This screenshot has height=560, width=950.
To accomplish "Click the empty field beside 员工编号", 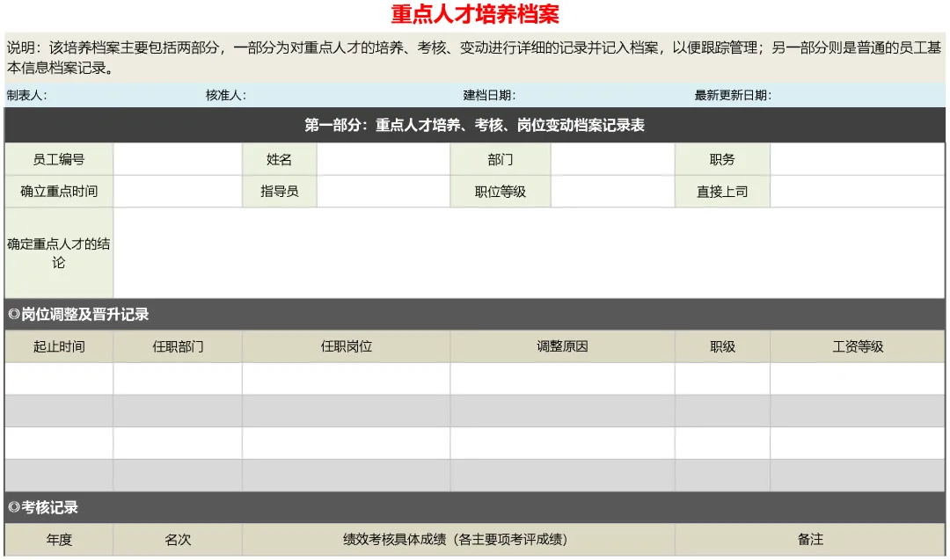I will [x=178, y=159].
